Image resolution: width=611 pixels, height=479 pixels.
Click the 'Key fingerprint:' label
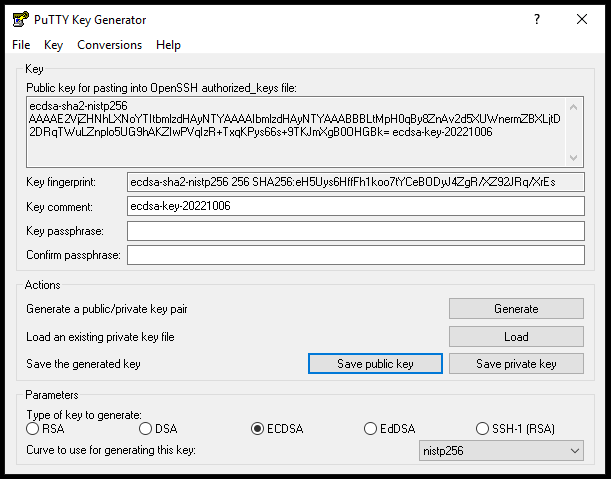pos(61,182)
